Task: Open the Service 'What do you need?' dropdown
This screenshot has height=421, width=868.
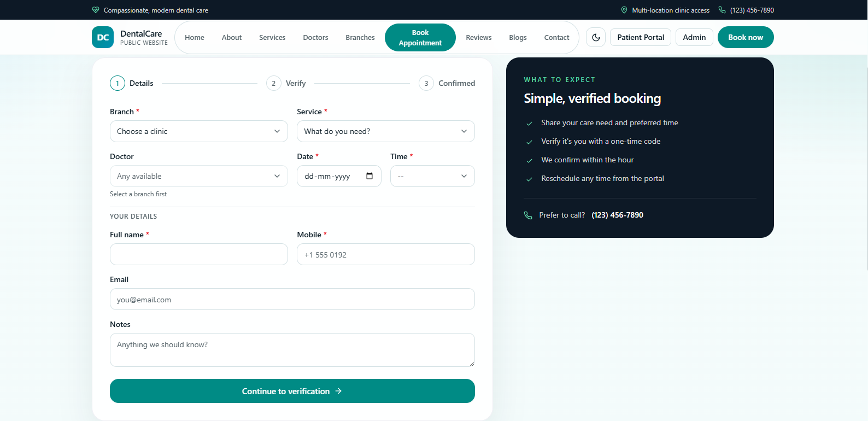Action: pyautogui.click(x=386, y=131)
